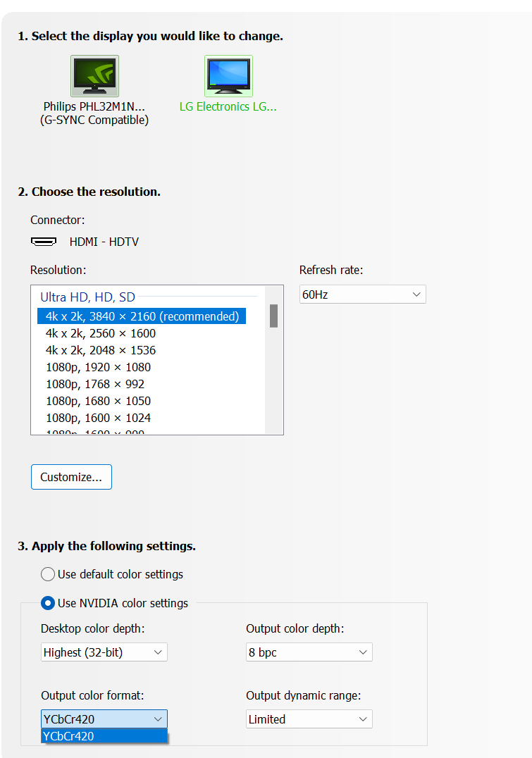Click the HDMI - HDTV connector label
This screenshot has height=758, width=532.
pyautogui.click(x=104, y=242)
